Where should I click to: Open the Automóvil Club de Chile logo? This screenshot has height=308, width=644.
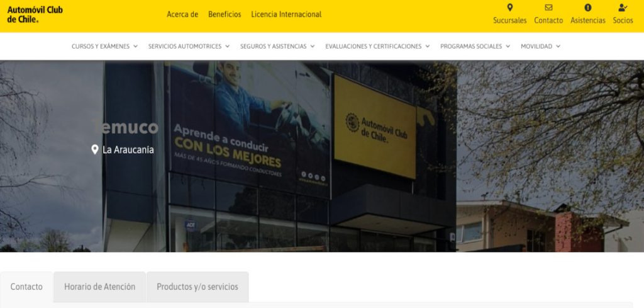[35, 14]
